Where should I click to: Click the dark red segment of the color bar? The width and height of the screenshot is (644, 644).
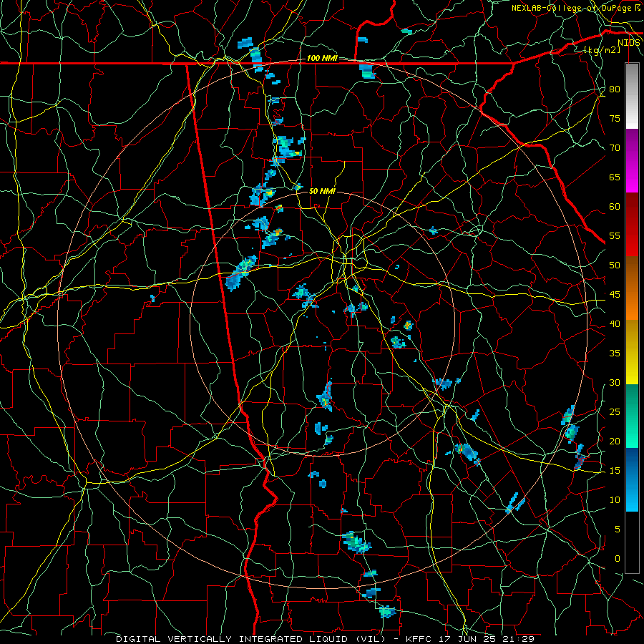(x=632, y=209)
